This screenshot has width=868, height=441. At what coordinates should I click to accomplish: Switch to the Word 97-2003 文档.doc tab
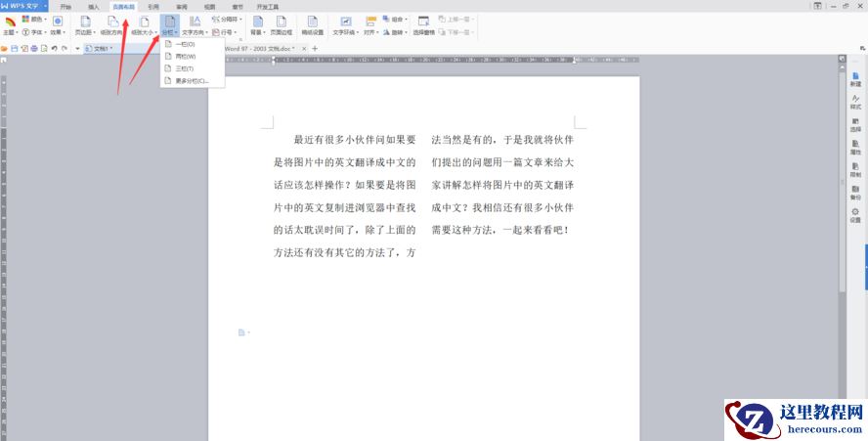coord(259,49)
